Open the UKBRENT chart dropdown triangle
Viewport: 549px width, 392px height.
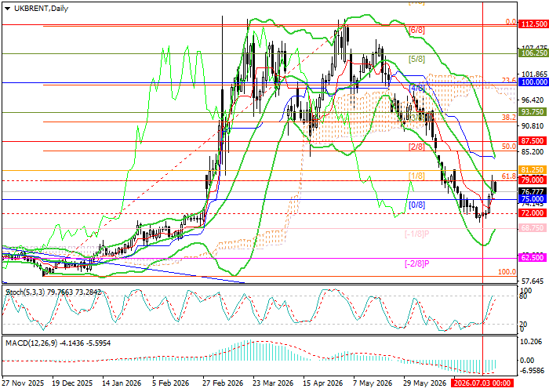point(7,9)
